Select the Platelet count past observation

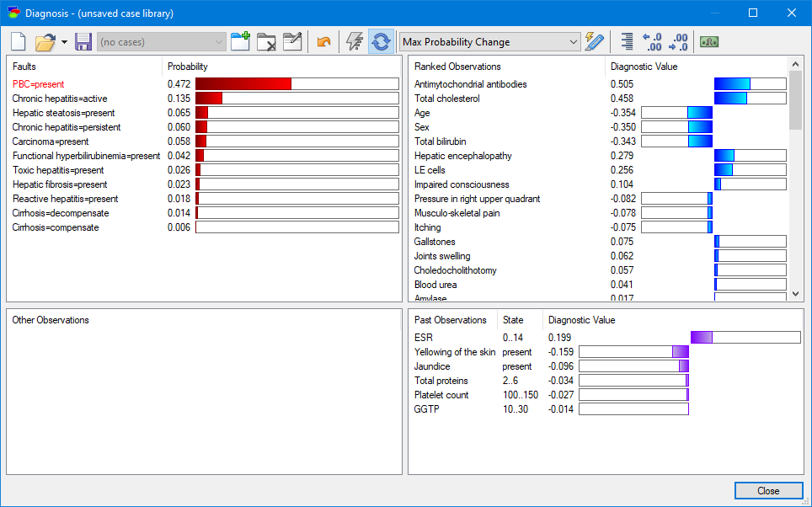[441, 395]
